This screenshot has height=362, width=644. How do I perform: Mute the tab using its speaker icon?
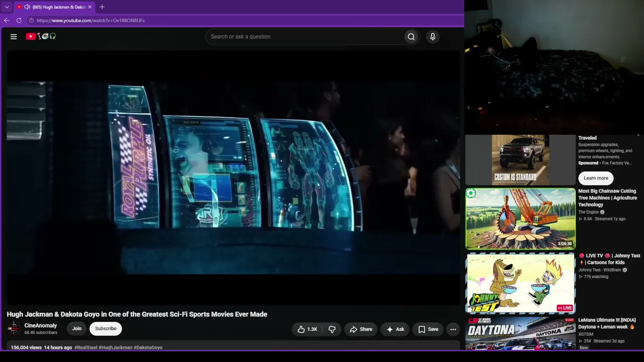point(27,7)
